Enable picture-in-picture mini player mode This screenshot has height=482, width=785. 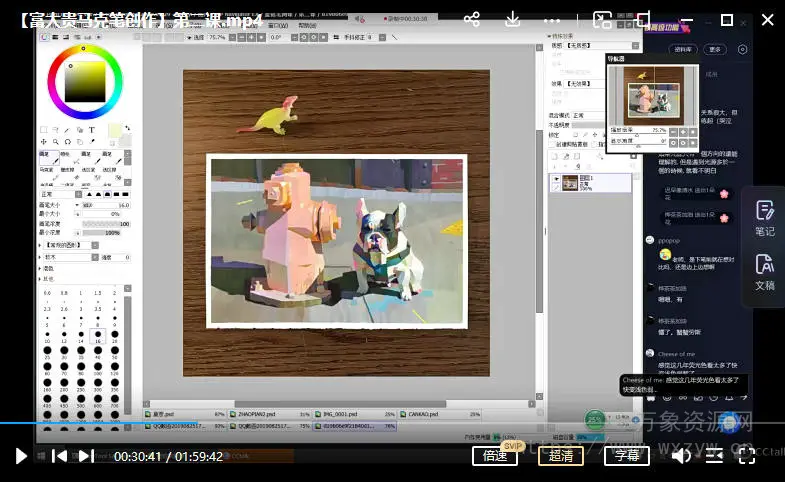click(x=602, y=20)
